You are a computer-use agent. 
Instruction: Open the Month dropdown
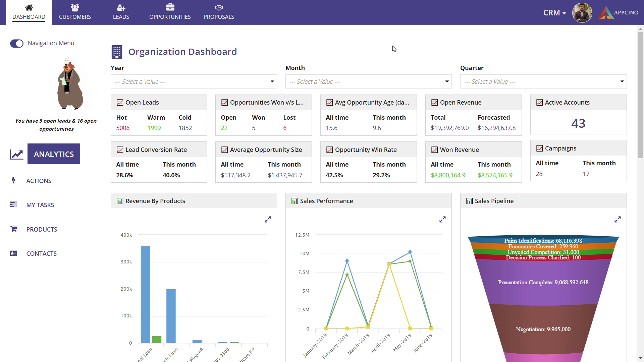pos(368,81)
